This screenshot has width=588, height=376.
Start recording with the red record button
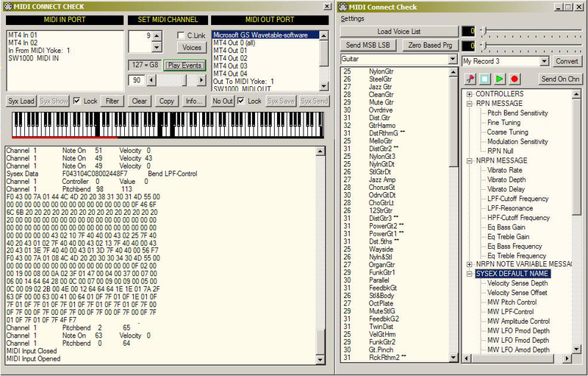pos(514,79)
